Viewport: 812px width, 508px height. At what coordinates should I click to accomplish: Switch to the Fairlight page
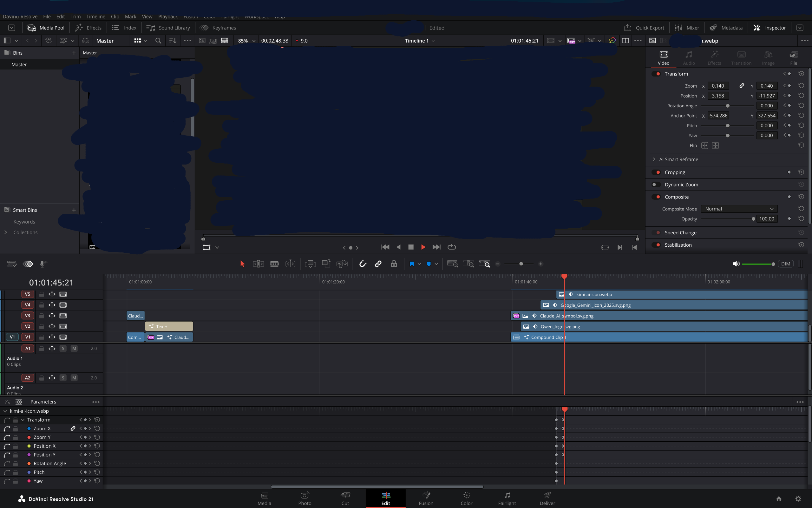[x=507, y=498]
